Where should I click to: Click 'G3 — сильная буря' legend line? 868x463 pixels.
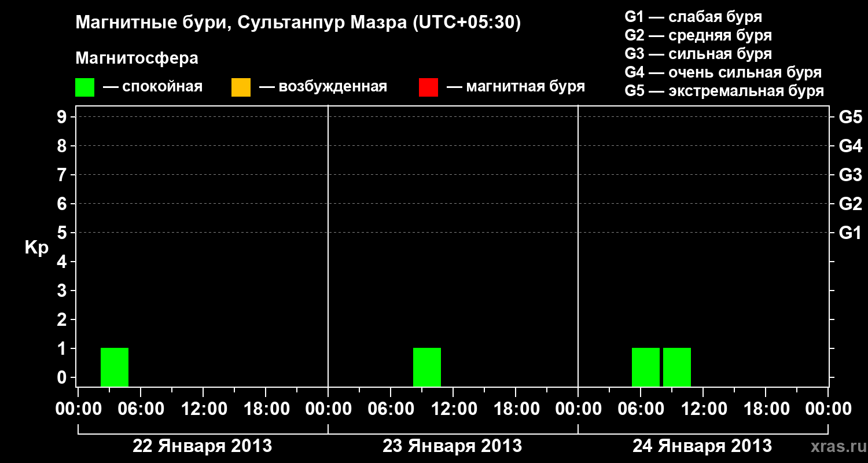[698, 54]
